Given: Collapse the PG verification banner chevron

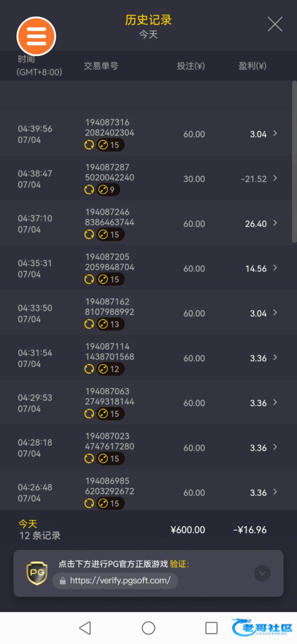Looking at the screenshot, I should 262,573.
